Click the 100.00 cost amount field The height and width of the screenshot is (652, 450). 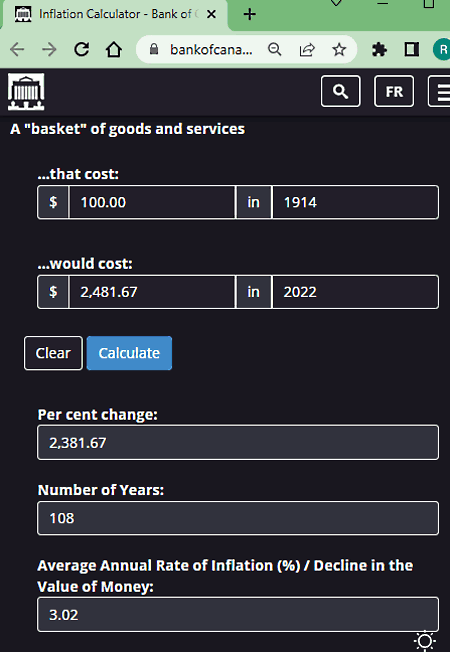tap(152, 202)
